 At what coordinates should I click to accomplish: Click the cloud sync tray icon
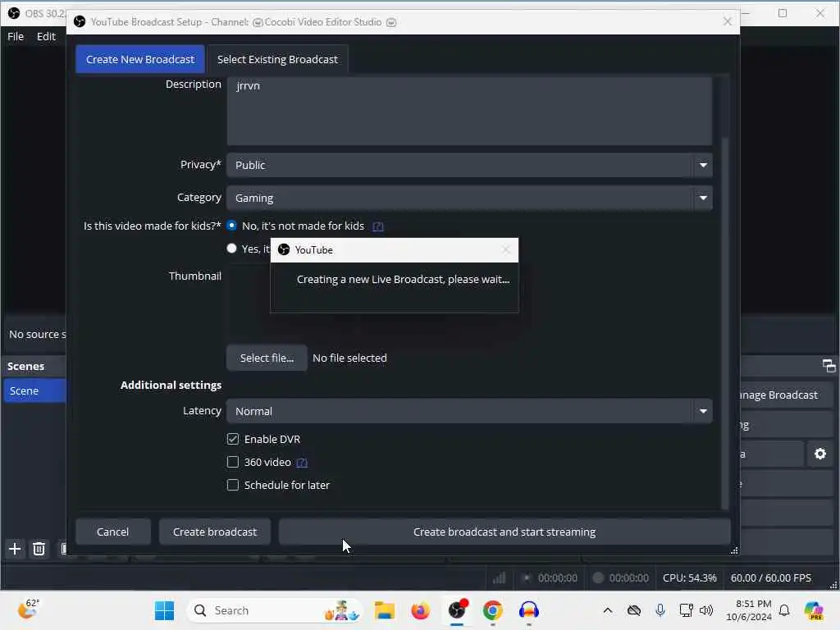click(634, 610)
